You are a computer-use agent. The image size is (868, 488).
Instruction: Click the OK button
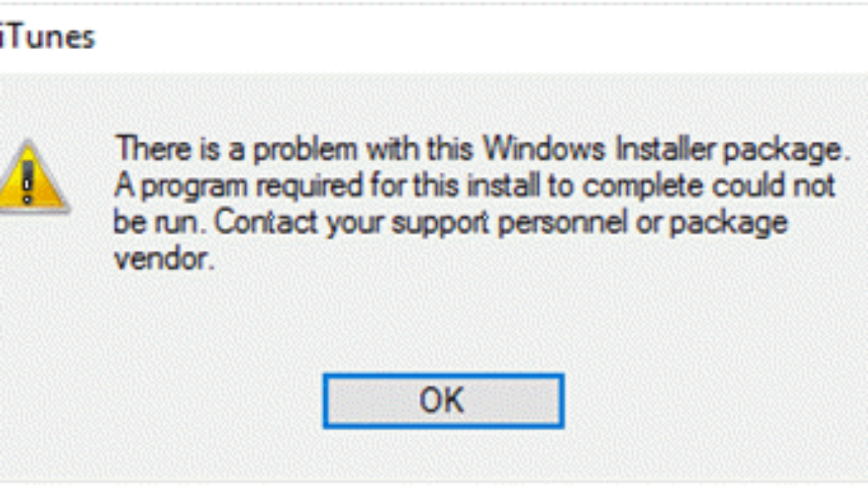point(443,401)
